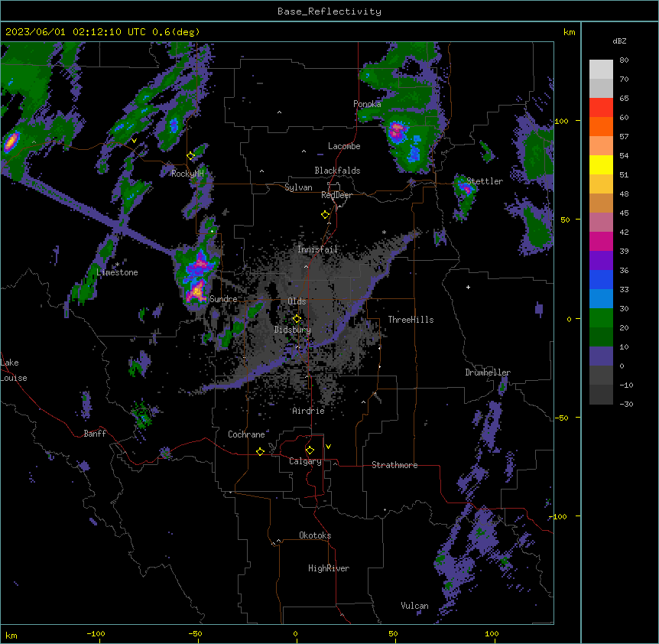Pick the magenta 39-42 dBZ legend swatch
The image size is (659, 644).
[x=601, y=241]
